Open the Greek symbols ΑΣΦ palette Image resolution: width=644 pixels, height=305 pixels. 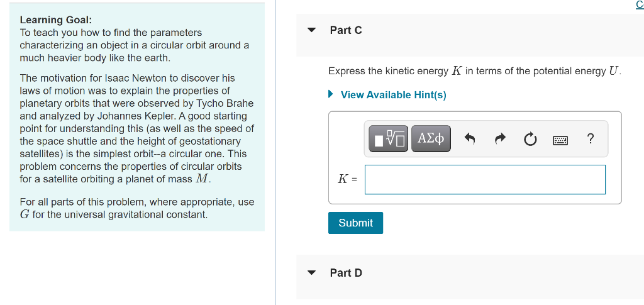pyautogui.click(x=431, y=139)
